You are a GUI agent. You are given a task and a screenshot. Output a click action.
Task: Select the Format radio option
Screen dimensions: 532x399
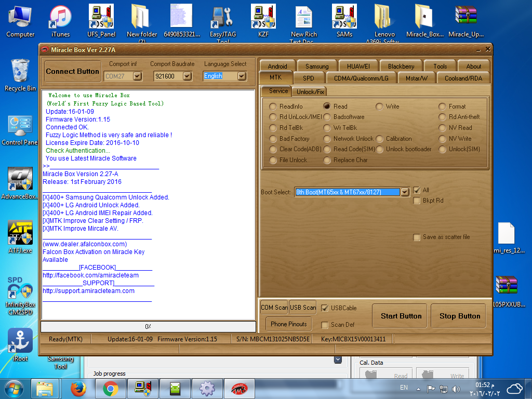coord(442,107)
